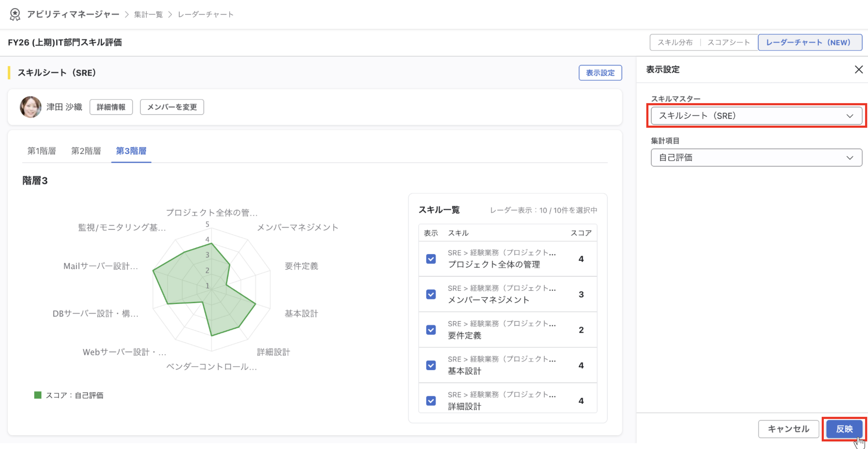Click the キャンセル button

coord(788,429)
